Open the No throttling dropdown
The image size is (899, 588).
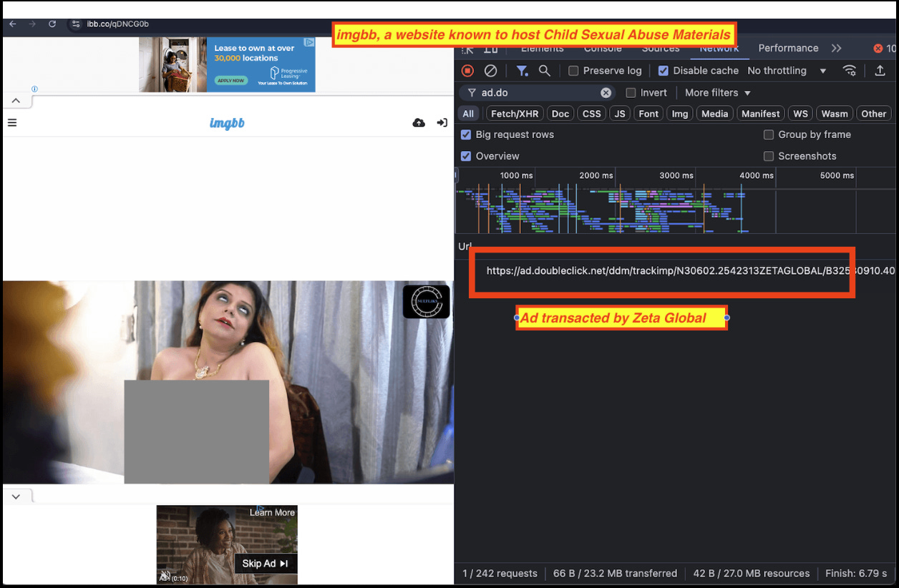point(787,71)
